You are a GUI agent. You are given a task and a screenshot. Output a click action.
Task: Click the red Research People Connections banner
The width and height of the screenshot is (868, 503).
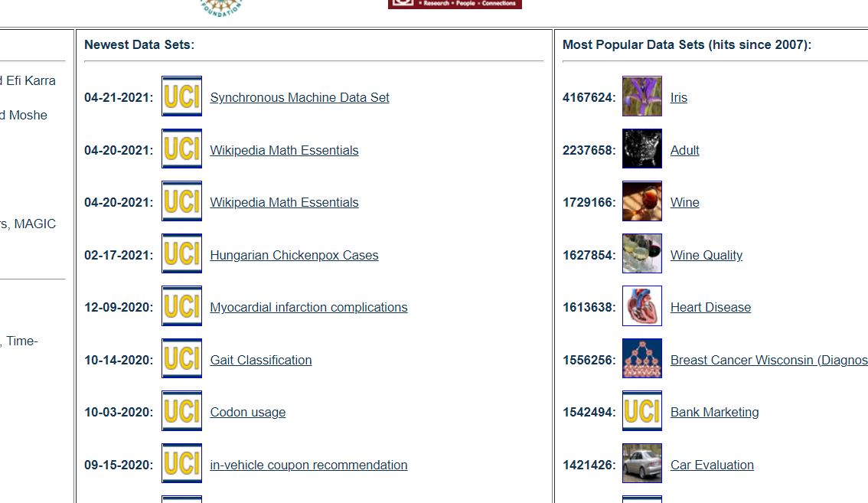(455, 4)
